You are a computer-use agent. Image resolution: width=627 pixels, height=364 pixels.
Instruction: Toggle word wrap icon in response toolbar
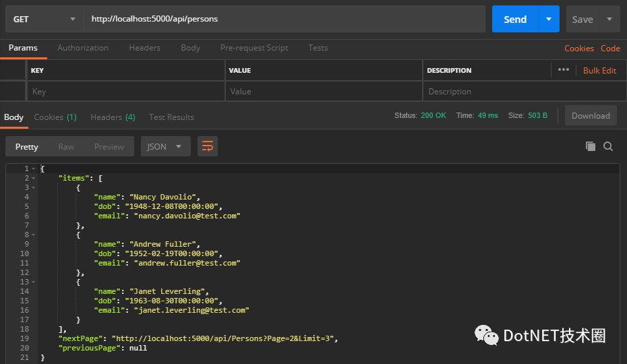click(x=208, y=146)
